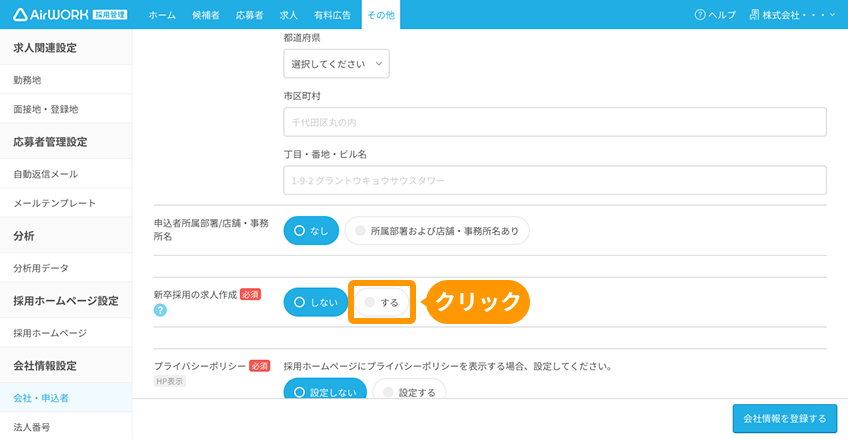The image size is (848, 439).
Task: Select 所属部署および店舗・事務所名あり option
Action: (x=437, y=231)
